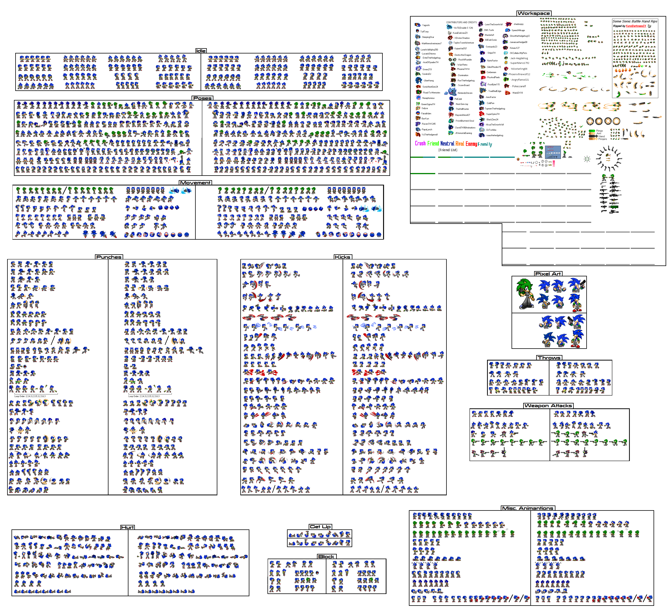
Task: Click the isaacthehedgehog avatar icon
Action: coord(482,135)
